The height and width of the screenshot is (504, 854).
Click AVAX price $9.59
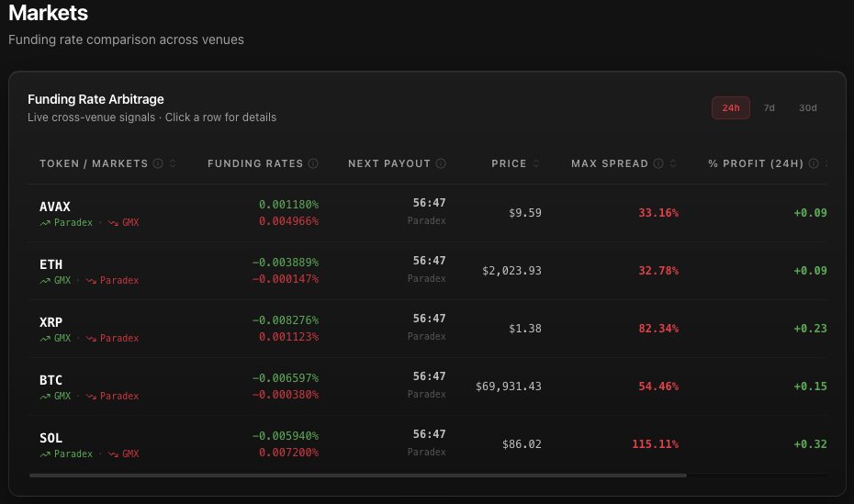525,213
